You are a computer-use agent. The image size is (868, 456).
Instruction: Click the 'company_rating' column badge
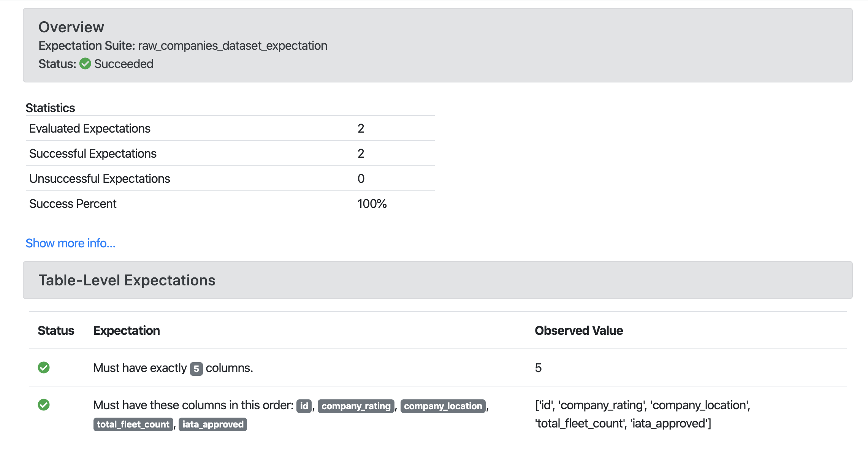356,406
